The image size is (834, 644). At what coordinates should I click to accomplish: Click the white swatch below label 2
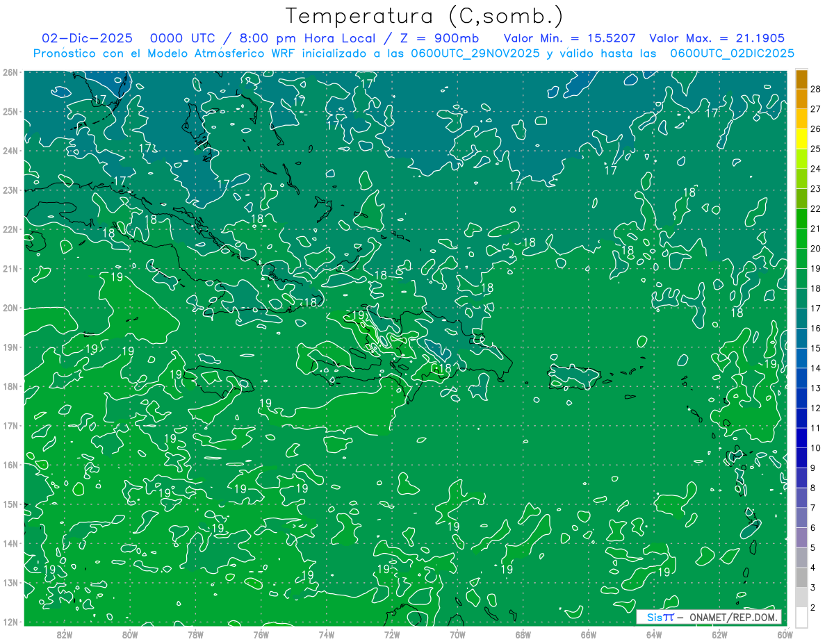pyautogui.click(x=801, y=617)
